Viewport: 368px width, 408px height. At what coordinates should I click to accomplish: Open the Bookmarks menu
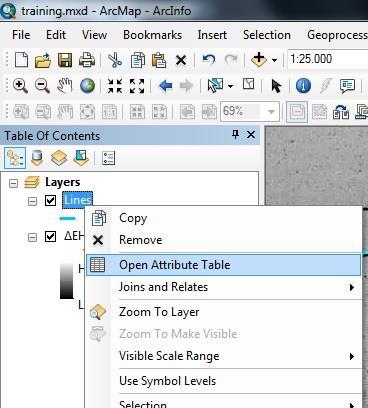point(152,35)
